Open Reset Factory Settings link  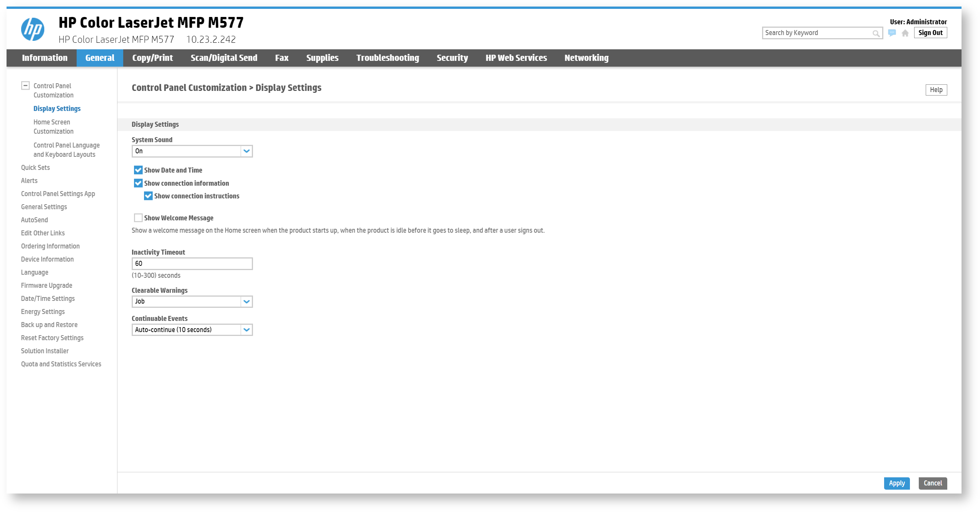click(x=52, y=338)
